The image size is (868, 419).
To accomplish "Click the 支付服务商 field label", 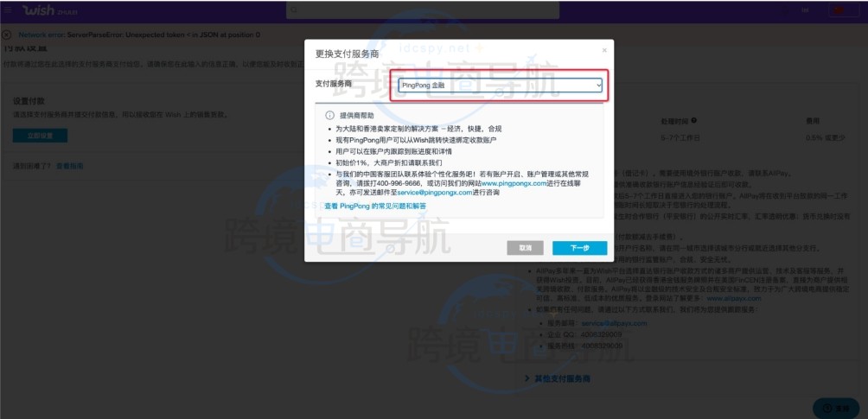I will click(333, 84).
